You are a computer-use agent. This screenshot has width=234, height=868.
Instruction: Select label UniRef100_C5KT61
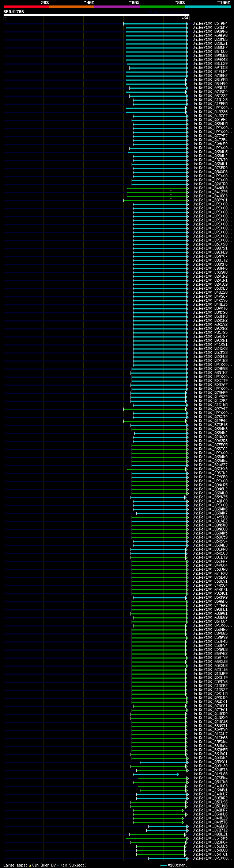[210, 855]
